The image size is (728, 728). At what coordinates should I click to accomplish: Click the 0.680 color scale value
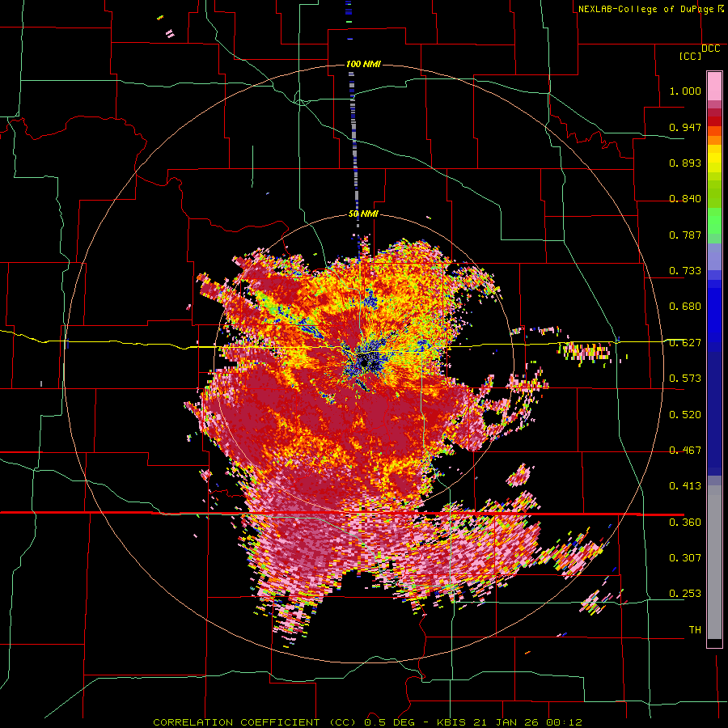point(685,307)
